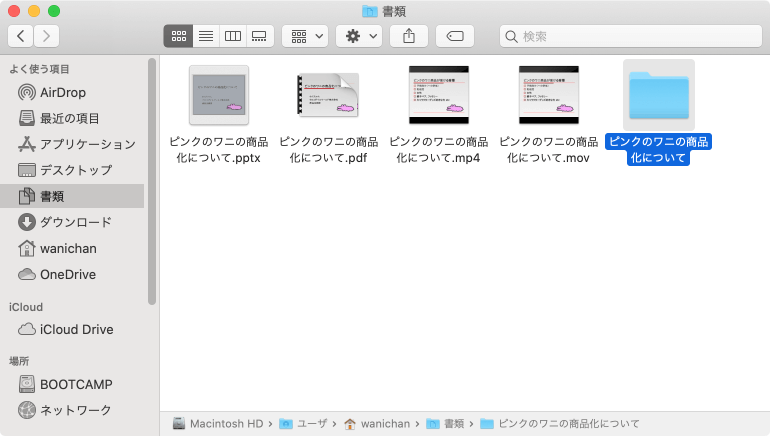Click the sidebar scrollbar

[x=152, y=181]
